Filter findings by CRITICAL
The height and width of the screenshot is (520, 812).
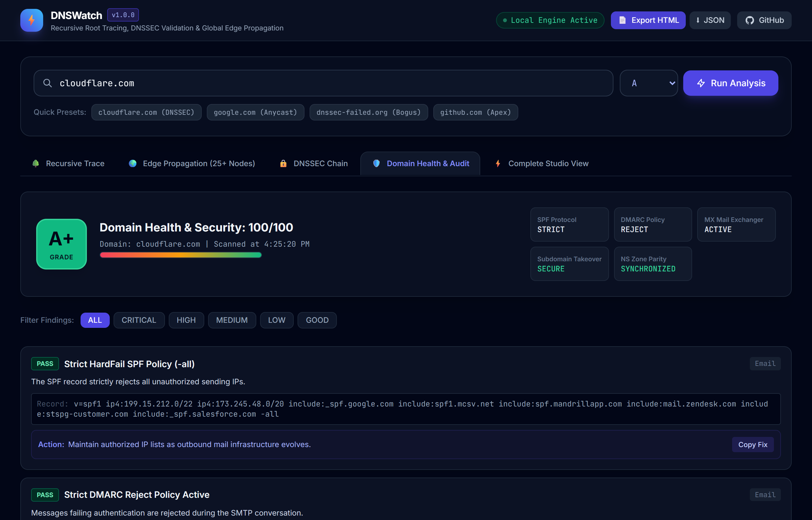click(139, 320)
